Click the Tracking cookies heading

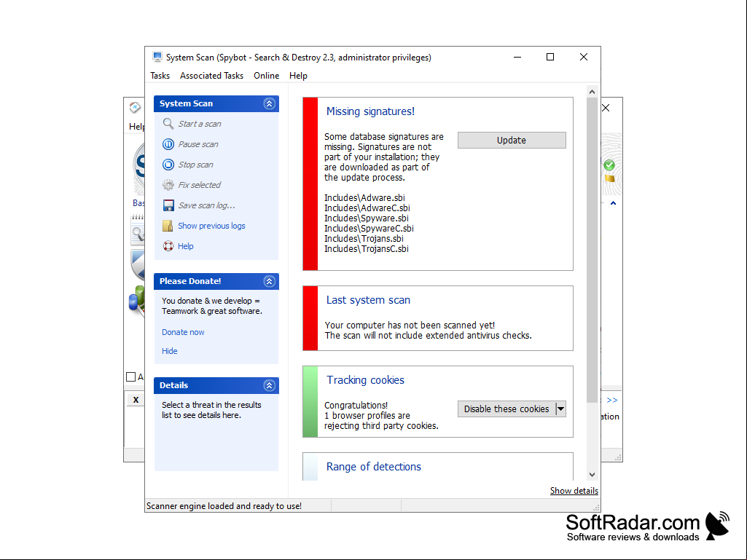(x=365, y=380)
